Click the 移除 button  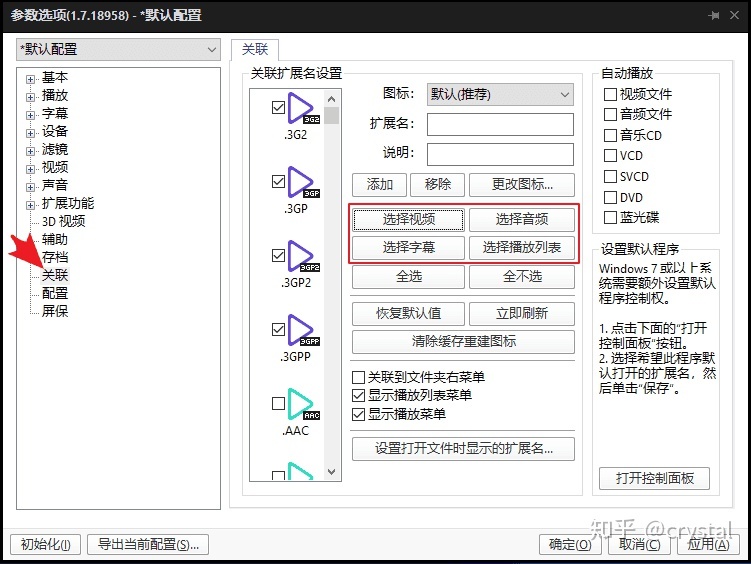click(x=437, y=185)
